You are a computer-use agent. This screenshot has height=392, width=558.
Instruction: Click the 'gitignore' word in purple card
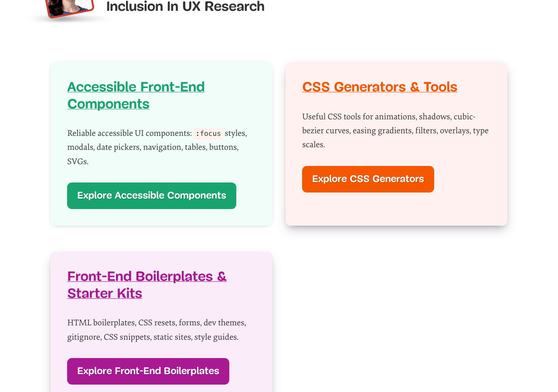coord(84,337)
